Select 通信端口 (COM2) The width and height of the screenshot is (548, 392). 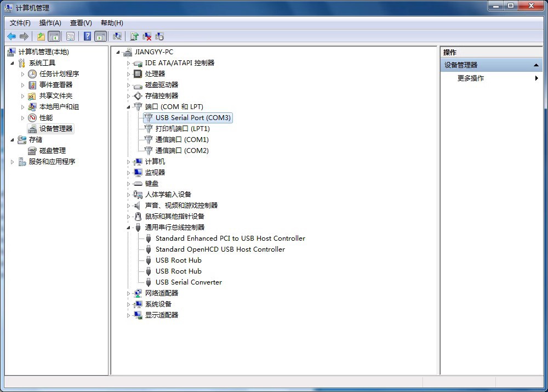pyautogui.click(x=182, y=150)
